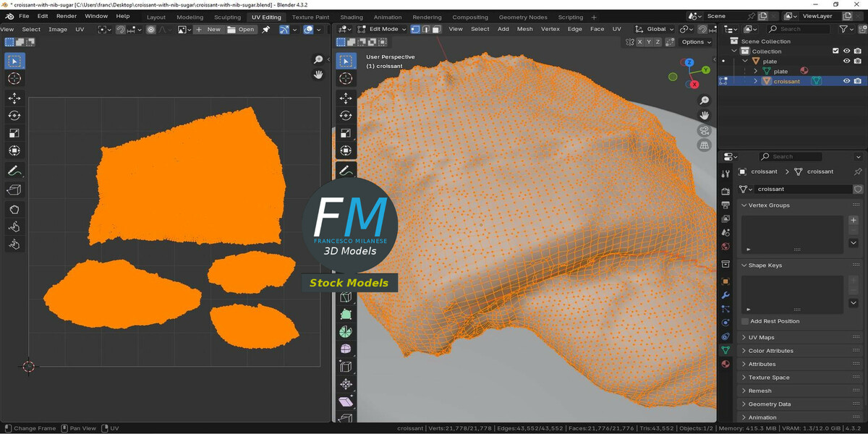
Task: Select the Rotate tool in the 3D viewport
Action: tap(346, 115)
